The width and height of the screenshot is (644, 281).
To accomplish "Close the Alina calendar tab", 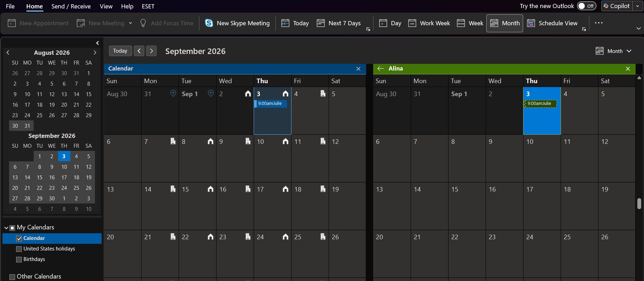I will (x=628, y=69).
